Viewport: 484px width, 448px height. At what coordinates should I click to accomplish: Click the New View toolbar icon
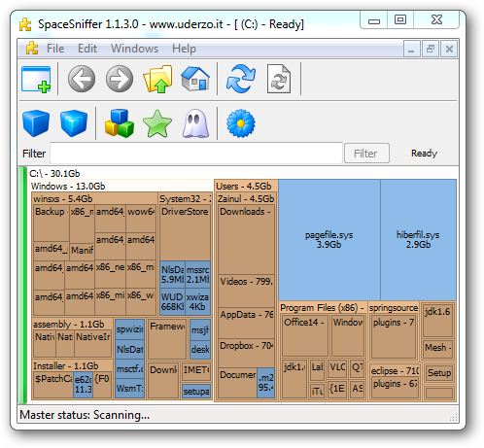[36, 79]
